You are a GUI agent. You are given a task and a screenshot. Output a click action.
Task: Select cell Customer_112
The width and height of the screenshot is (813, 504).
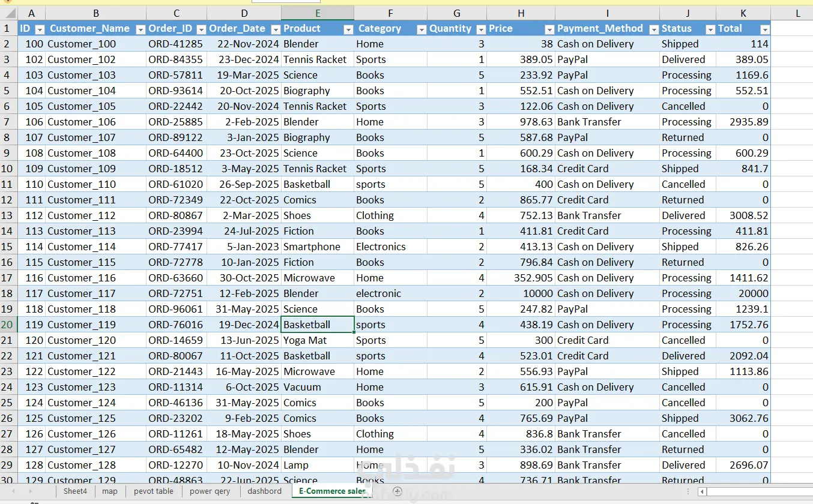click(x=95, y=215)
